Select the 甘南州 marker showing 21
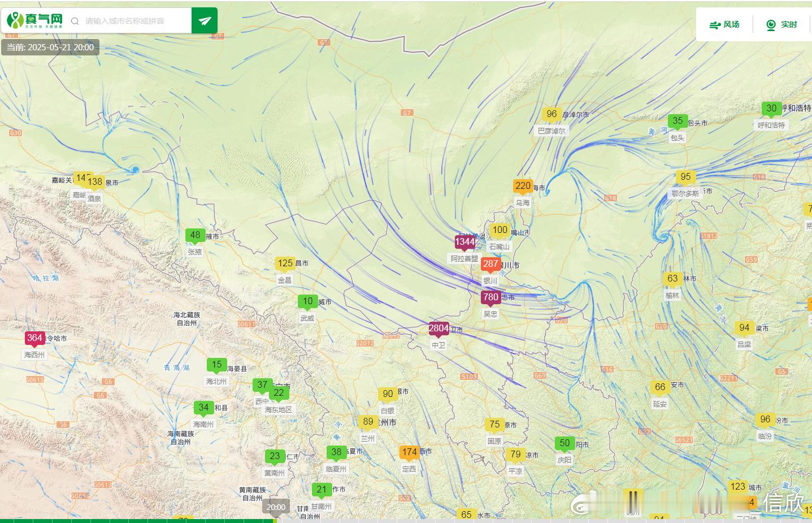The width and height of the screenshot is (812, 523). (321, 490)
